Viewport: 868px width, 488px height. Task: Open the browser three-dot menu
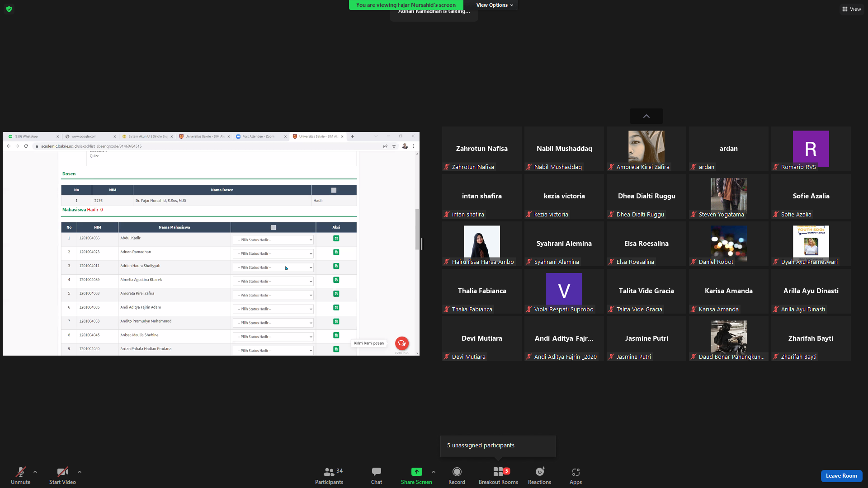[414, 146]
